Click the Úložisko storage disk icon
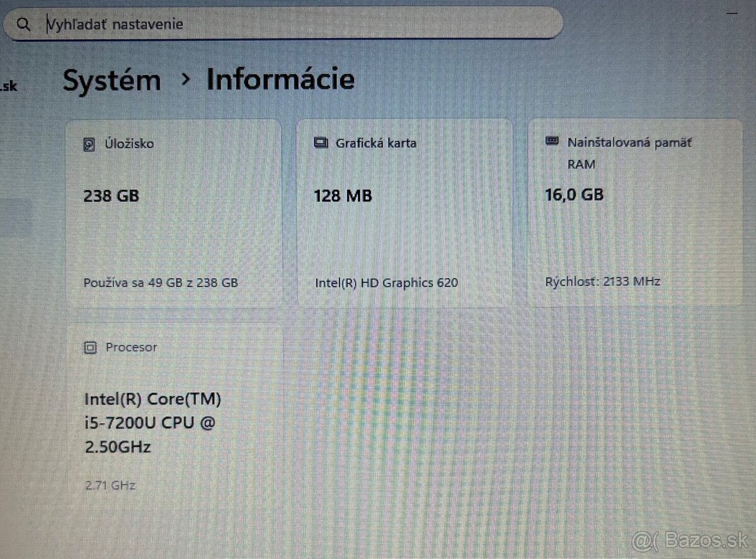Image resolution: width=756 pixels, height=559 pixels. [88, 143]
